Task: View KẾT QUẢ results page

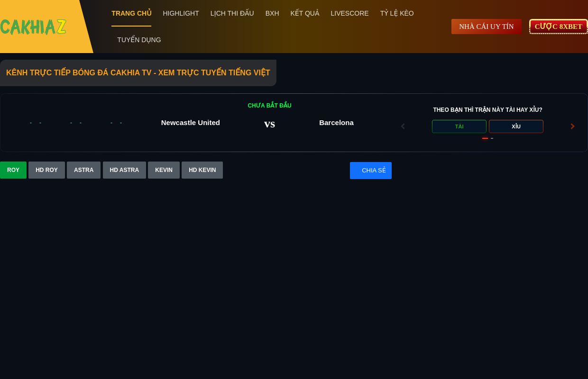Action: (x=305, y=13)
